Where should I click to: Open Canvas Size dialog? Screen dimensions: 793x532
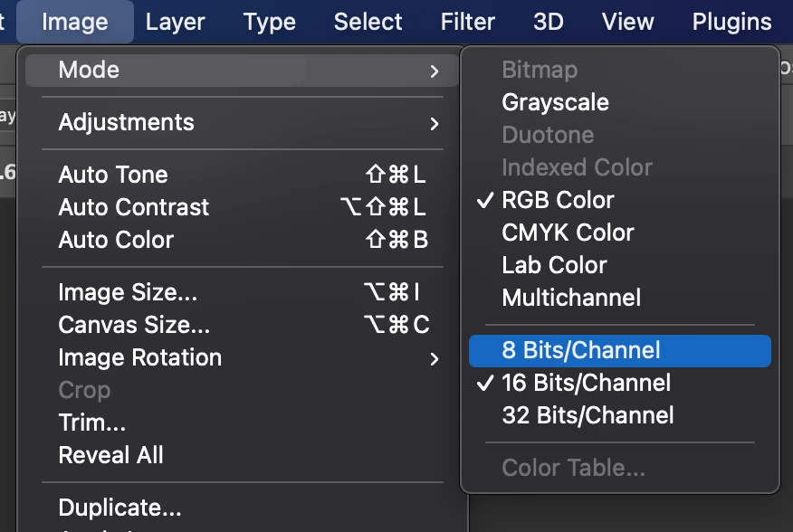click(x=134, y=325)
